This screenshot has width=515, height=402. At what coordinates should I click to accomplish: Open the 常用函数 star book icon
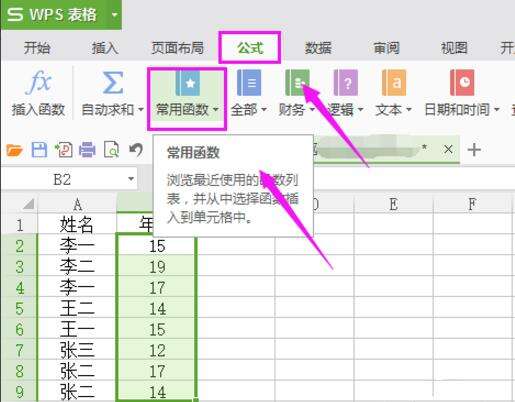click(x=187, y=82)
